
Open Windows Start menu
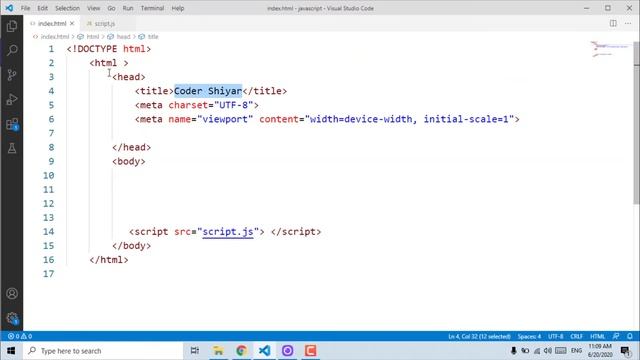pos(11,351)
